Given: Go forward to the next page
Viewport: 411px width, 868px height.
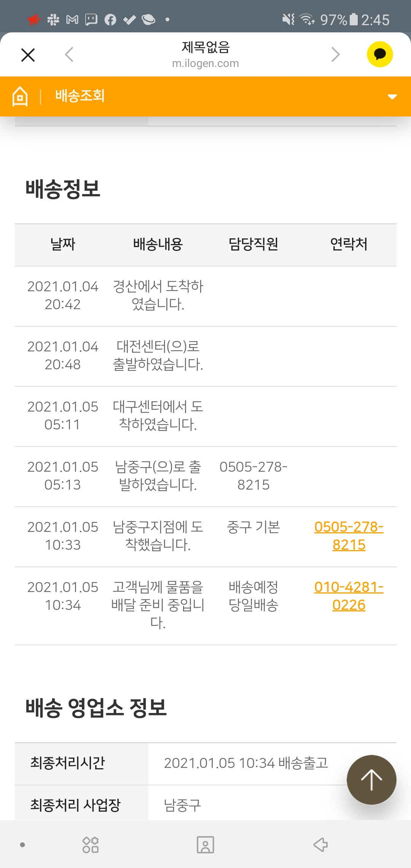Looking at the screenshot, I should 335,54.
